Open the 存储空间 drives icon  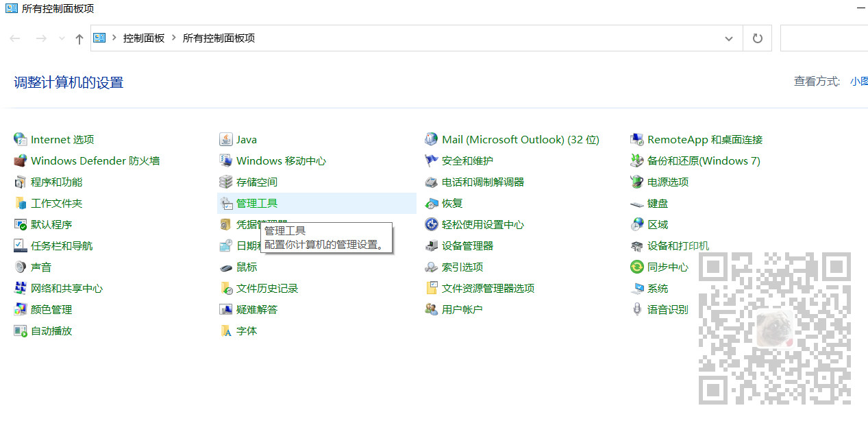(225, 182)
